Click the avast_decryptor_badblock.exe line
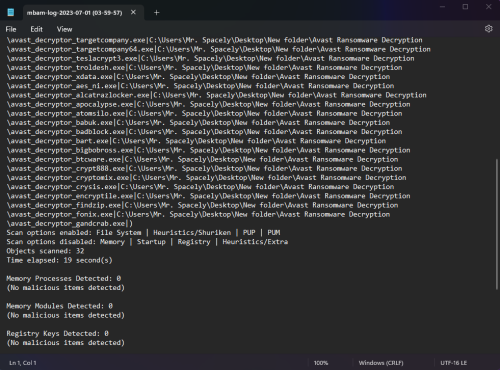 204,132
